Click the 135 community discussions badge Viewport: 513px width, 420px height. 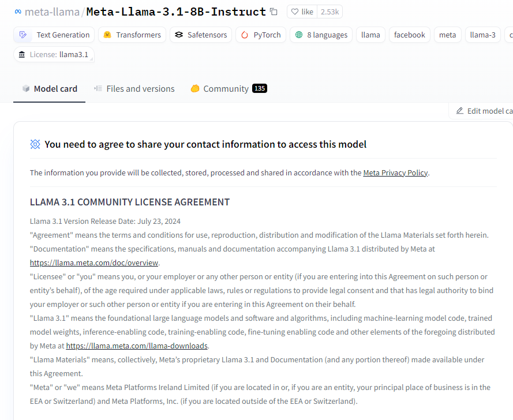(260, 88)
